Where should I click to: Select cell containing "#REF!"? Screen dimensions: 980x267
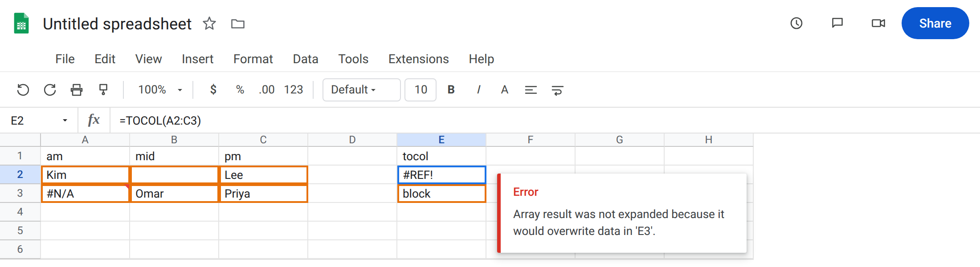(x=441, y=174)
